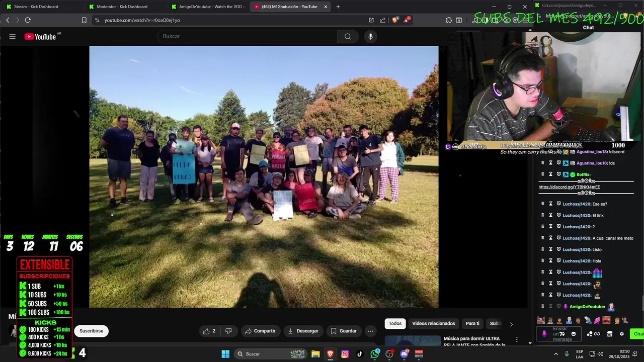Viewport: 644px width, 362px height.
Task: Open the Brave Rewards triangle icon
Action: pos(407,20)
